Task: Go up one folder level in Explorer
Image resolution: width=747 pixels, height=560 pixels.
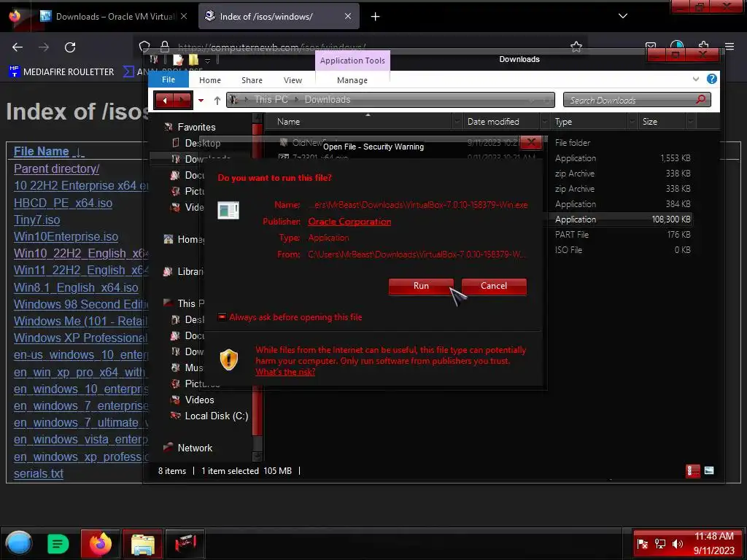Action: coord(217,101)
